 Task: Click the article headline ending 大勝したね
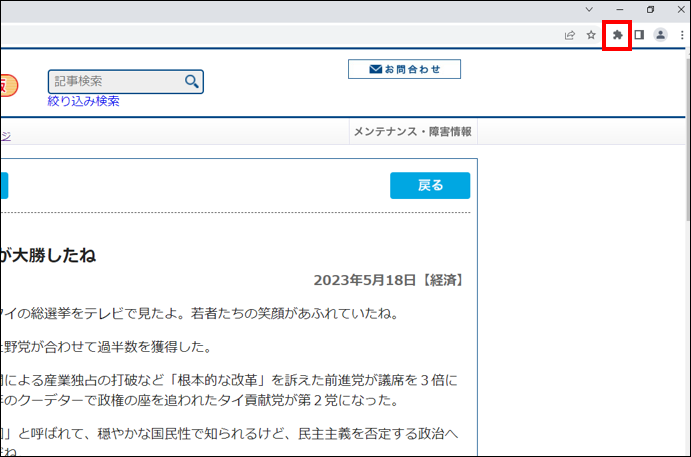pyautogui.click(x=48, y=255)
